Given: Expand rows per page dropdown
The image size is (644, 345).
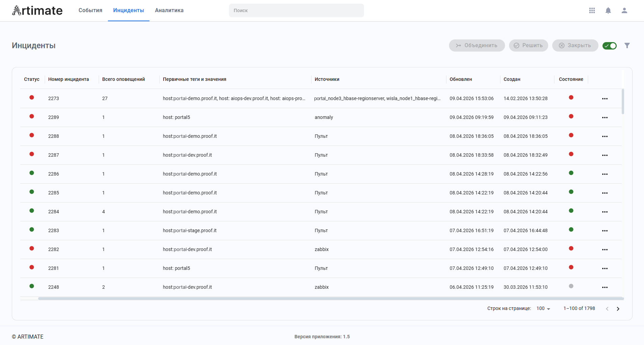Looking at the screenshot, I should (x=543, y=309).
